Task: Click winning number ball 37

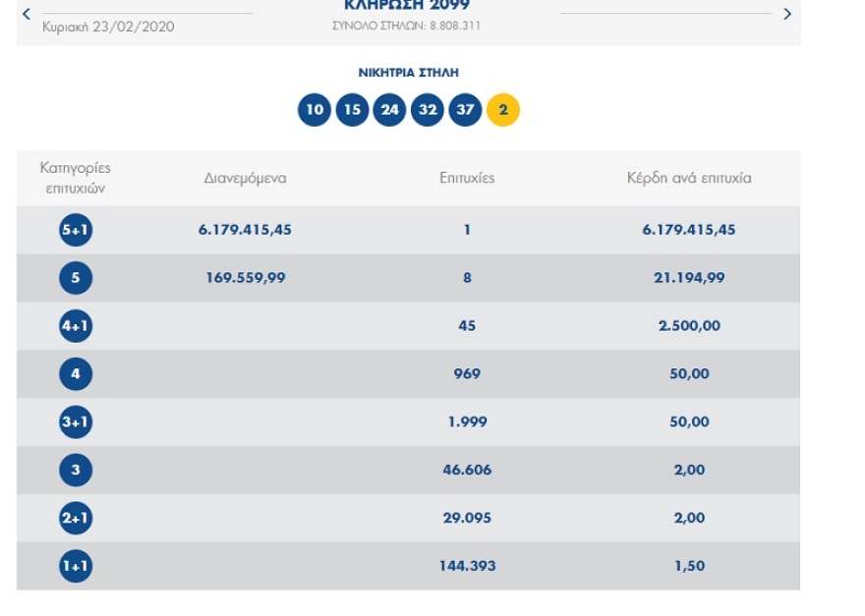Action: click(x=465, y=109)
